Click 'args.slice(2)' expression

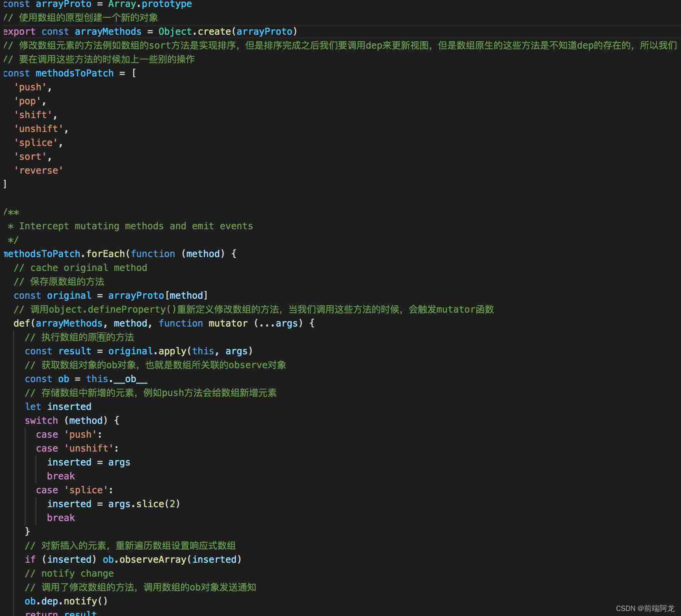(144, 504)
